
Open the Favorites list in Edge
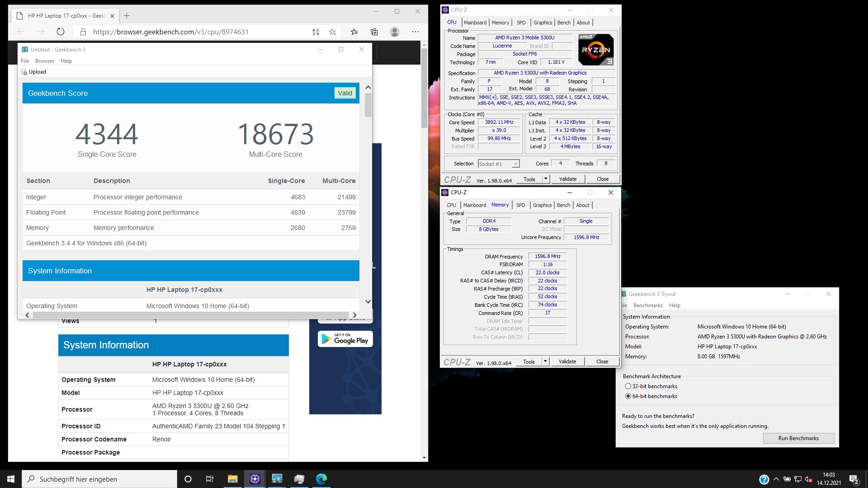[x=354, y=32]
